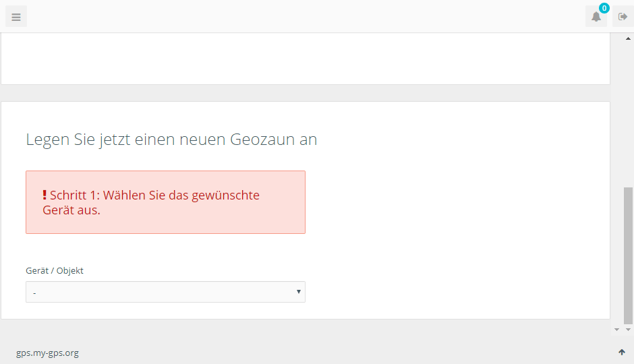Click the notification count badge showing 0
The image size is (634, 364).
(x=604, y=8)
